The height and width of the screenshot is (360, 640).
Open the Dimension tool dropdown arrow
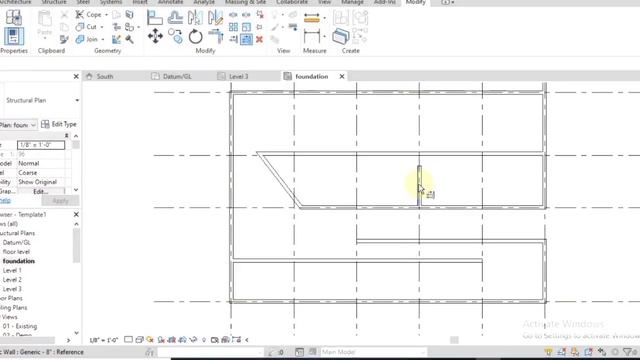(x=325, y=37)
